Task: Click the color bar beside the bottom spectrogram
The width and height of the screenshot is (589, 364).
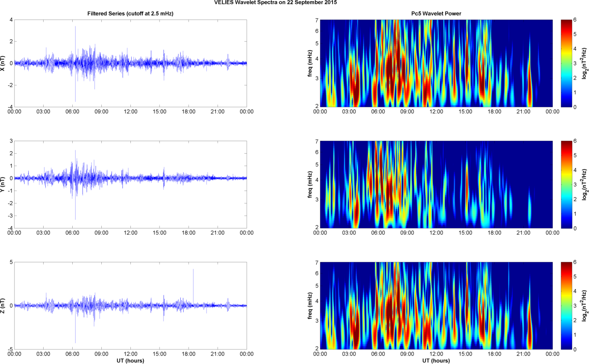Action: [566, 305]
